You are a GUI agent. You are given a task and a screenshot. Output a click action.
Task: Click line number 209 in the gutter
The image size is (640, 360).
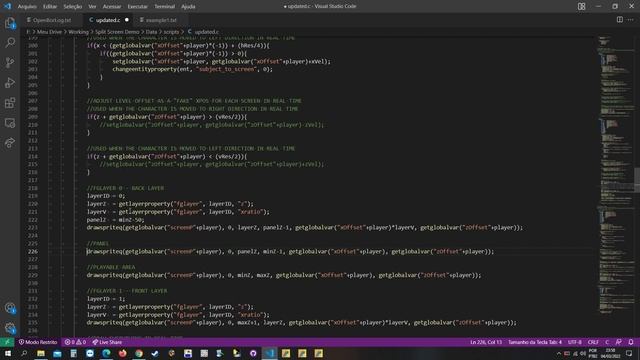pyautogui.click(x=33, y=117)
